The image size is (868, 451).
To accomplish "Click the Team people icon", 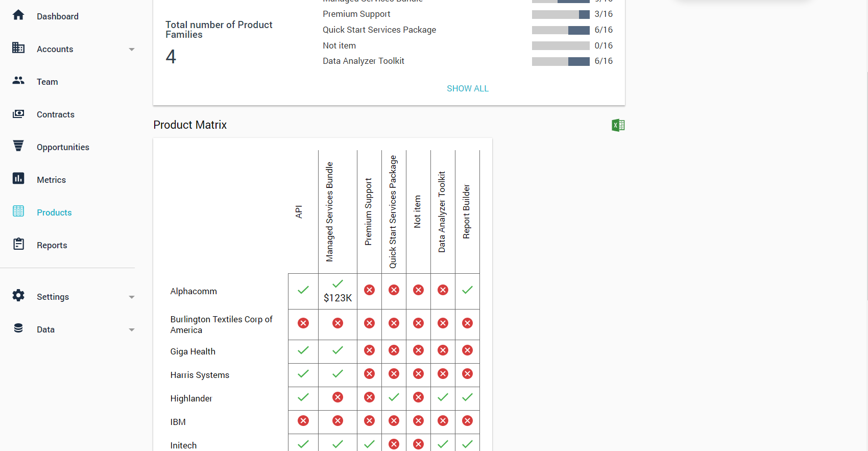I will (18, 81).
